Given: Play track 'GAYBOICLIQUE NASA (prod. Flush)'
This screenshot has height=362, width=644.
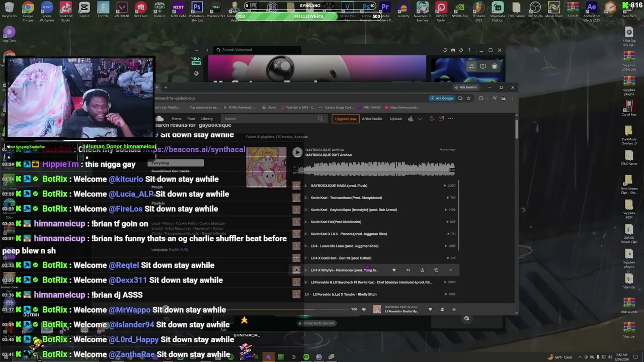Looking at the screenshot, I should coord(339,186).
